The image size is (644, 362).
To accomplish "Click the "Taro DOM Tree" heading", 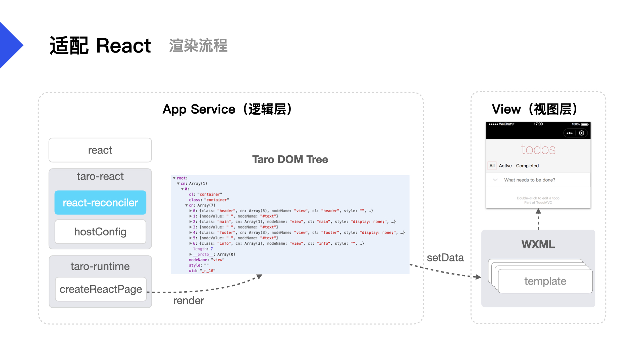I will tap(290, 159).
